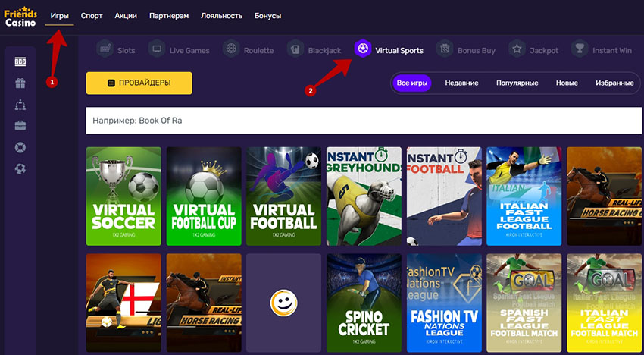The height and width of the screenshot is (355, 644).
Task: Click the Blackjack category label
Action: 325,51
